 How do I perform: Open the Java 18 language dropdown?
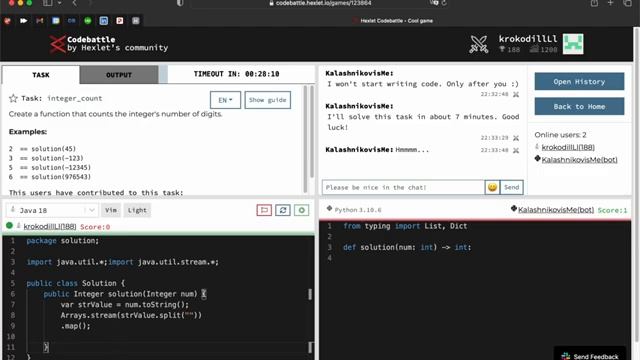pyautogui.click(x=52, y=210)
